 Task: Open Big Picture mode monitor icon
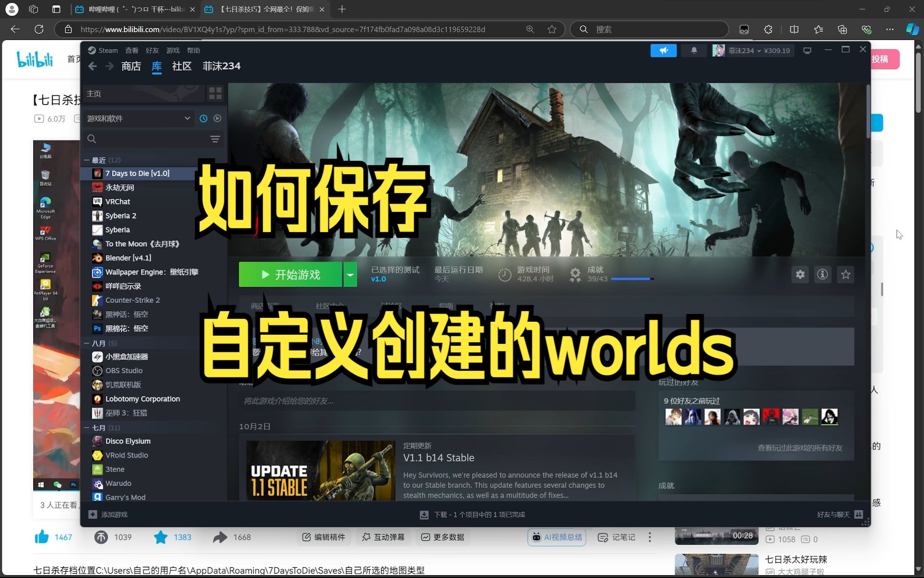click(807, 51)
